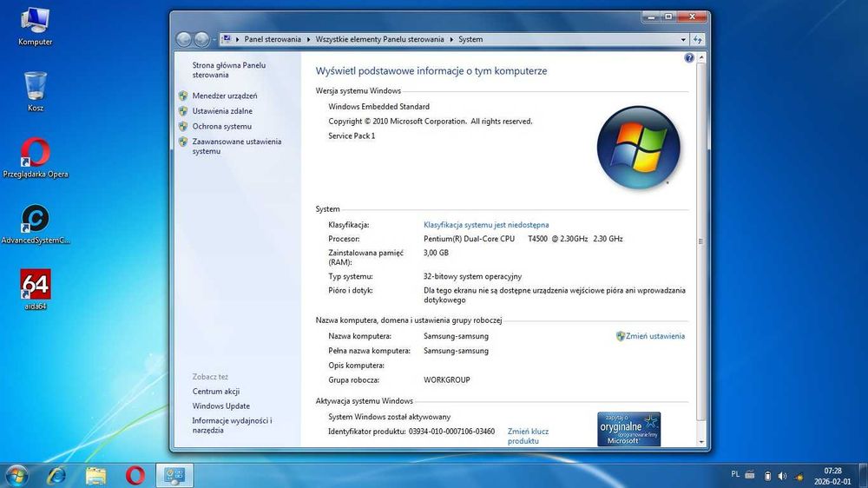868x488 pixels.
Task: Click System Windows został aktywowany text
Action: tap(389, 417)
